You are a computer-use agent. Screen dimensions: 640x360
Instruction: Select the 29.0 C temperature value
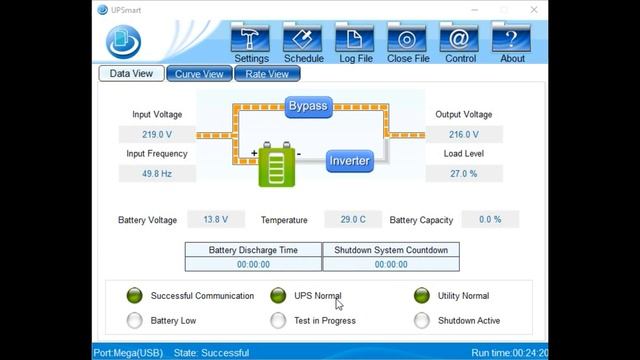click(353, 219)
